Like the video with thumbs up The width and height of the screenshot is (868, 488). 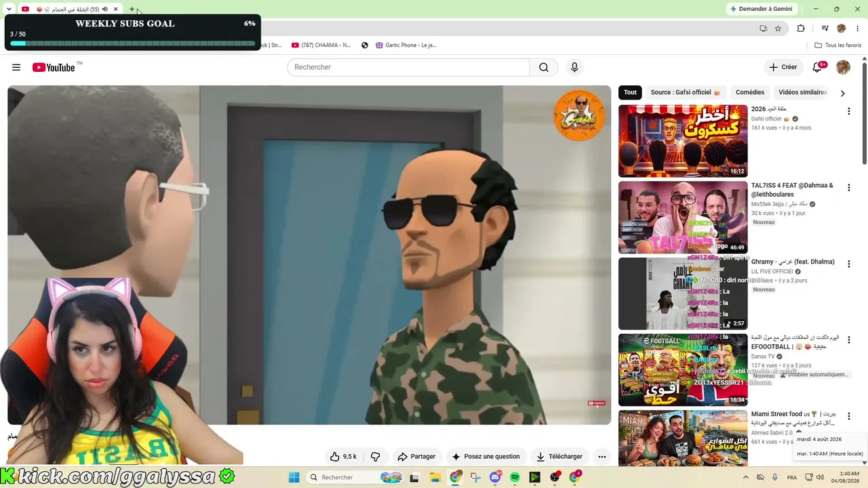[x=343, y=457]
